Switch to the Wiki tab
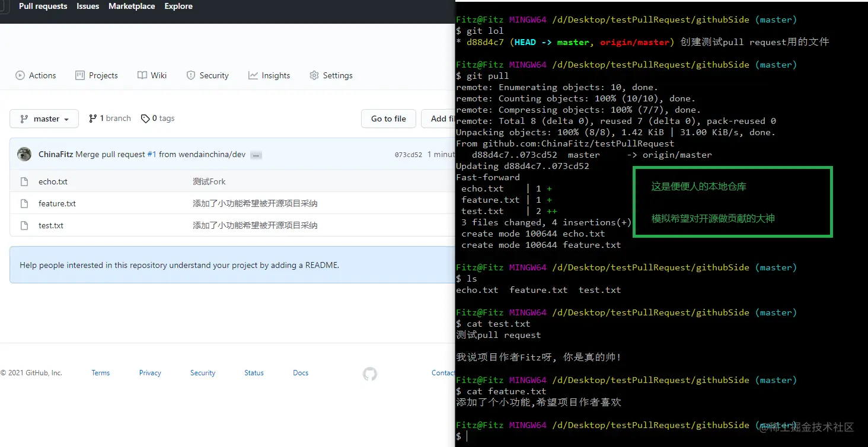The width and height of the screenshot is (868, 447). pos(152,75)
